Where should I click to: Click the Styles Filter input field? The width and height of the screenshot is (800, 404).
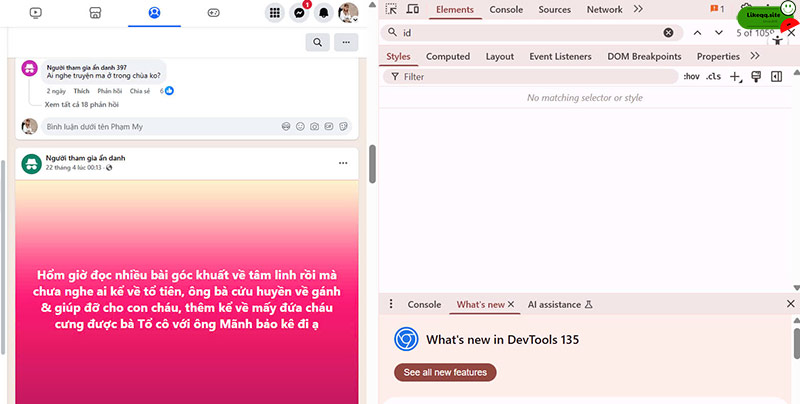pyautogui.click(x=531, y=77)
